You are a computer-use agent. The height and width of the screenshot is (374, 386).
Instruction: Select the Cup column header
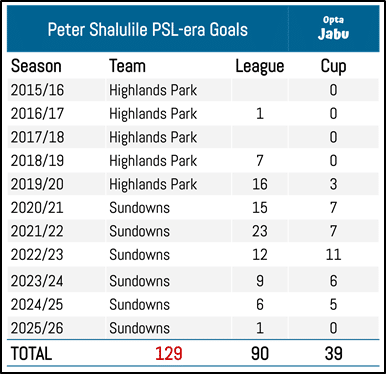(333, 66)
